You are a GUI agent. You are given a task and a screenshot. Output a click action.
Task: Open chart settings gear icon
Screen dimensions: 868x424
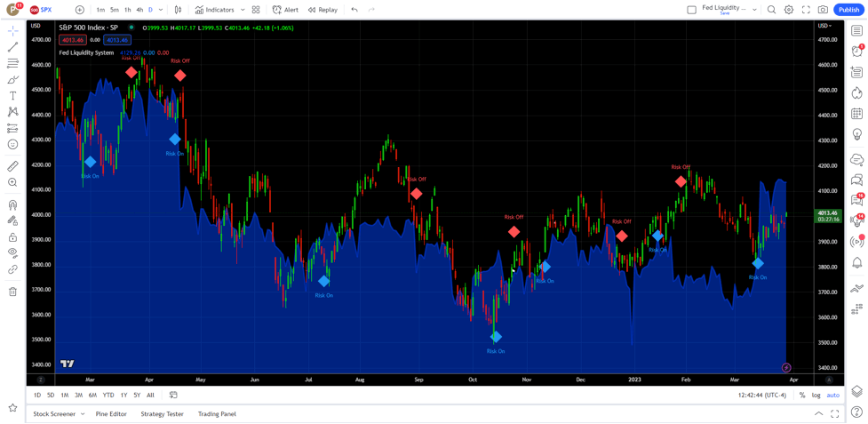click(788, 10)
